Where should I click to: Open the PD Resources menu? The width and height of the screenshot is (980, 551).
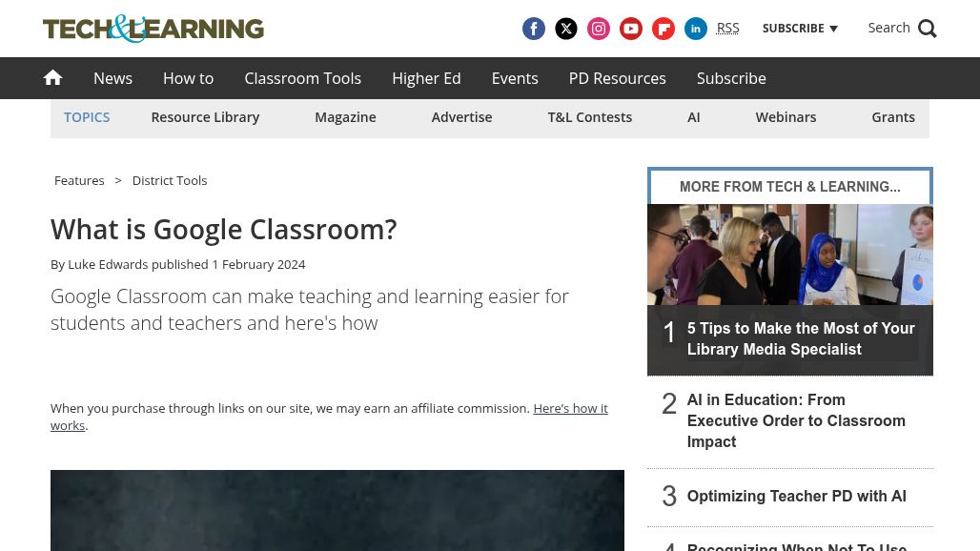click(x=618, y=78)
